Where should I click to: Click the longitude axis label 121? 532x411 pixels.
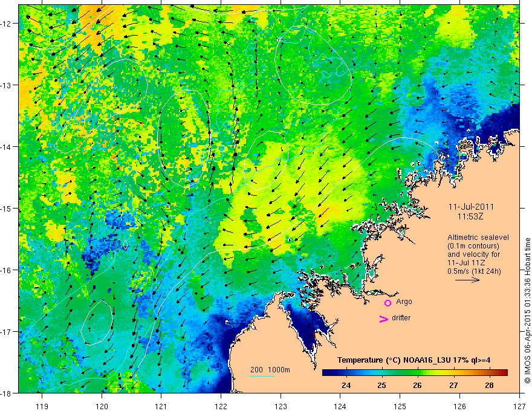(161, 406)
